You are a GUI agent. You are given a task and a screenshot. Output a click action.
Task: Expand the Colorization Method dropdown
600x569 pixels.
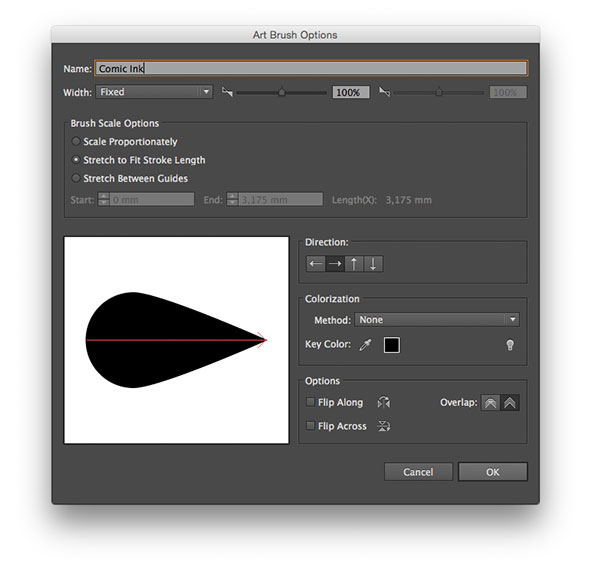coord(436,320)
